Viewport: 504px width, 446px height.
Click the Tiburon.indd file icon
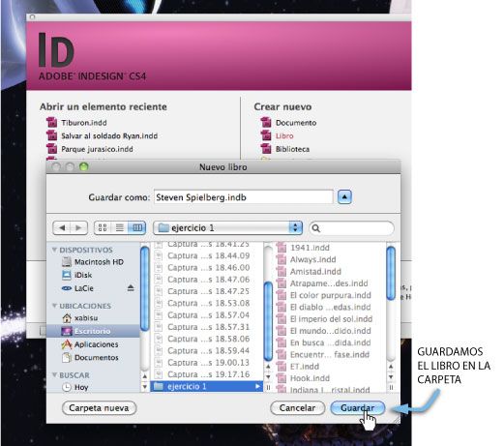51,123
